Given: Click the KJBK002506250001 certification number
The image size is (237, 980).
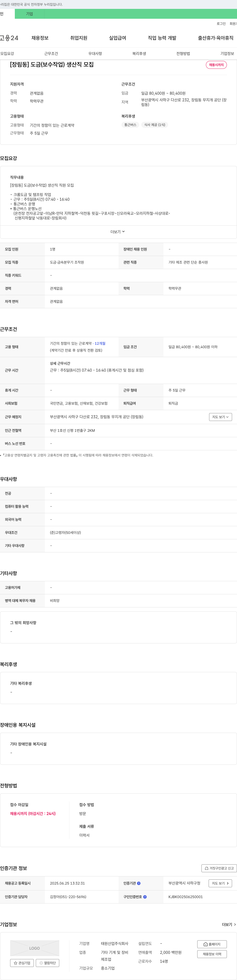Looking at the screenshot, I should click(x=186, y=897).
